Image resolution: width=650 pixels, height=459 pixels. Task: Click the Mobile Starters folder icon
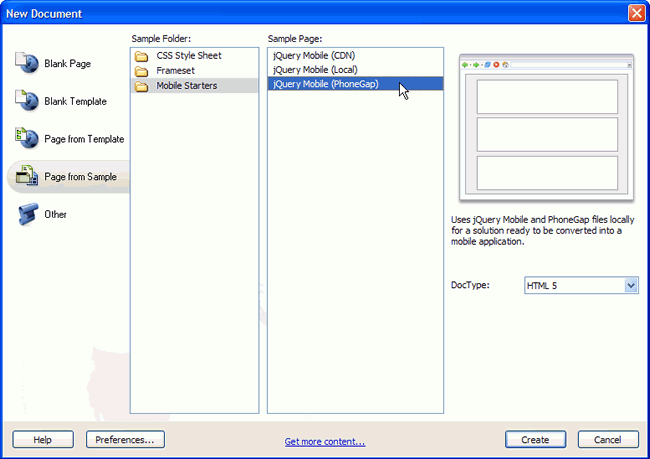[141, 86]
